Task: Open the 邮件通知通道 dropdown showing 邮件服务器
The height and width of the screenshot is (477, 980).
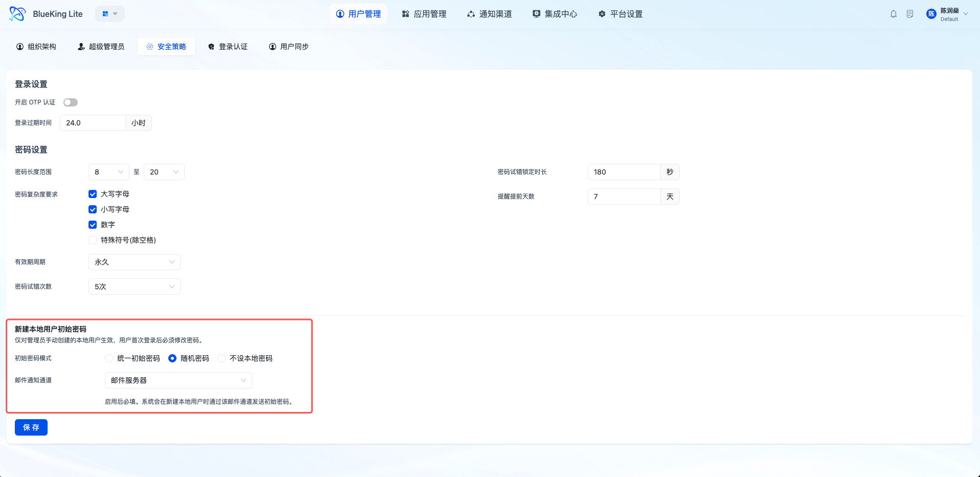Action: 179,380
